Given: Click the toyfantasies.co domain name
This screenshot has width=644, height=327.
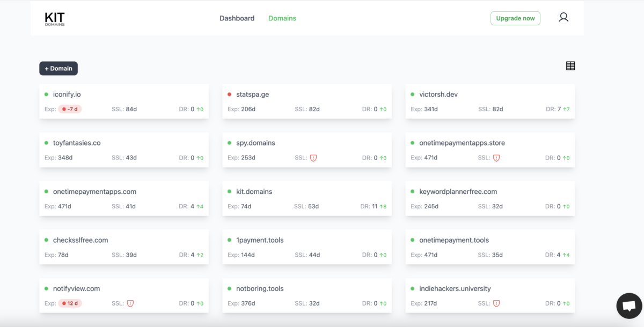Looking at the screenshot, I should [x=77, y=143].
